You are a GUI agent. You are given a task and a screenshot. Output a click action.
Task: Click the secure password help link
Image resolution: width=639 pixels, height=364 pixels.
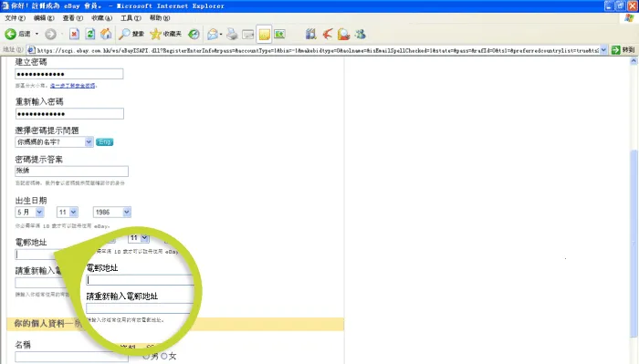coord(72,86)
